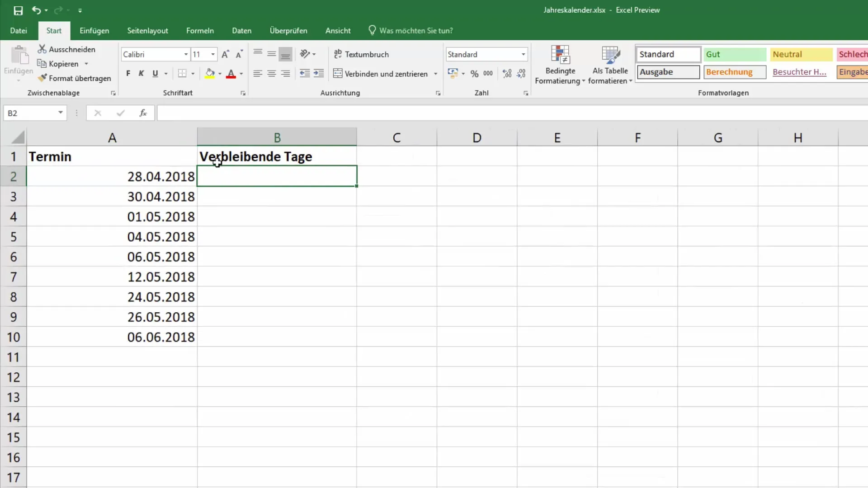Open Schriftart dialog launcher
The width and height of the screenshot is (868, 488).
243,93
